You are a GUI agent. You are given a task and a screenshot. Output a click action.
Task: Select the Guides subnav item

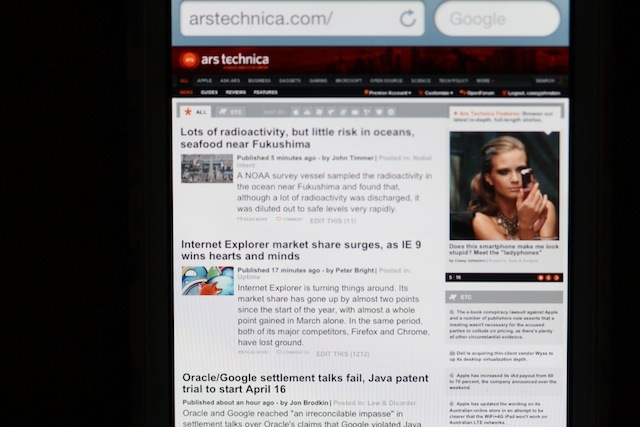pos(209,93)
